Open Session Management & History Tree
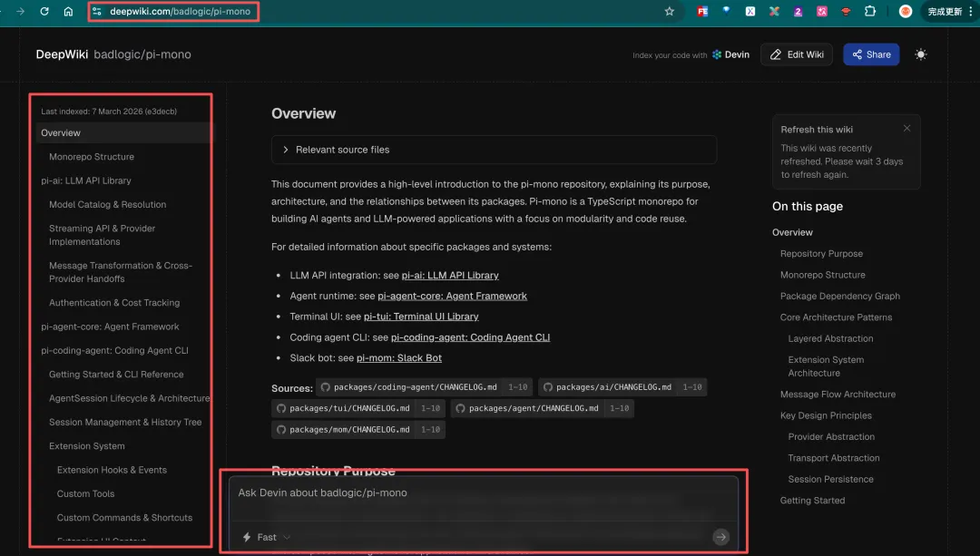Image resolution: width=980 pixels, height=556 pixels. coord(125,422)
